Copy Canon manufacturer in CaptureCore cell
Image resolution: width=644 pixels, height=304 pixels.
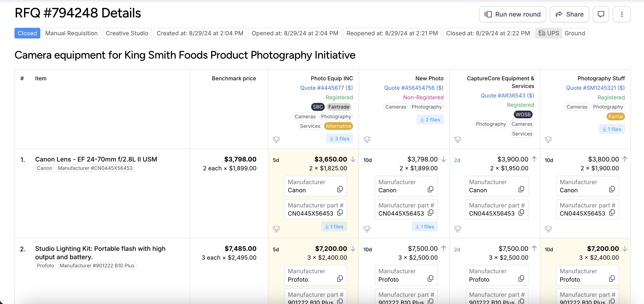click(521, 189)
